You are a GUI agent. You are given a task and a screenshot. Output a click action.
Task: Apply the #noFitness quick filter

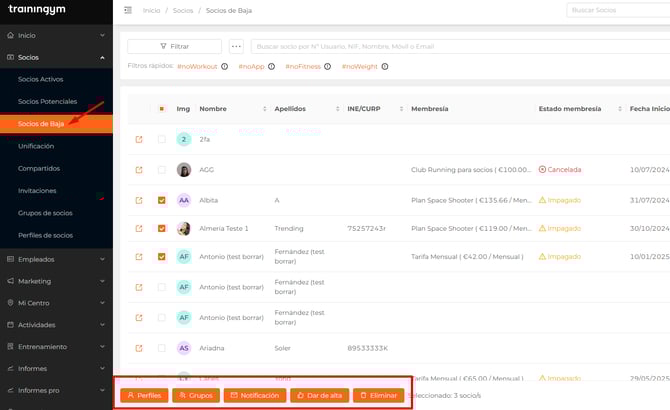tap(304, 67)
